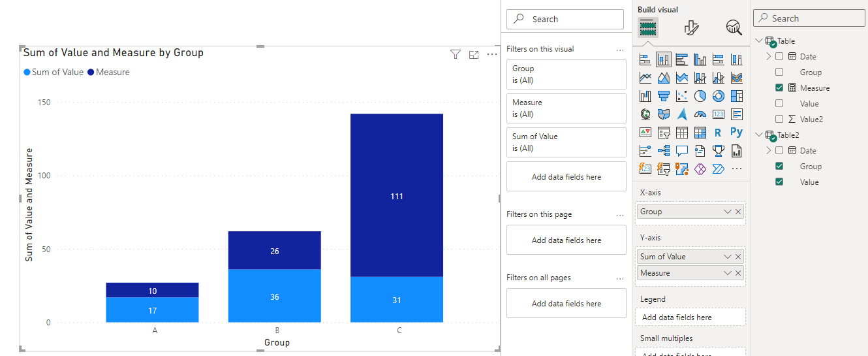Switch to the Analytics magnifier tab
This screenshot has width=868, height=356.
pos(734,27)
